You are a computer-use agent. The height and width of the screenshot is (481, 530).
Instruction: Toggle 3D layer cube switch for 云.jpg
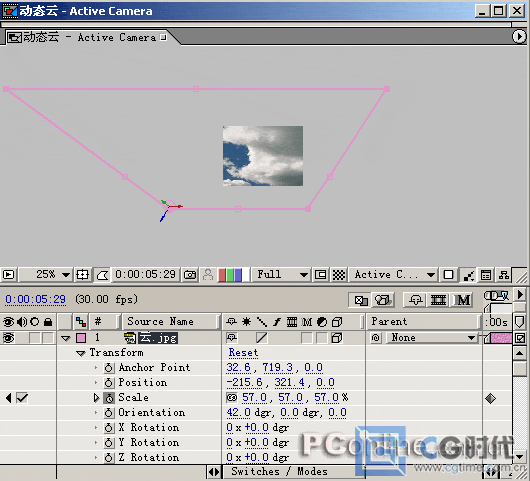[337, 338]
